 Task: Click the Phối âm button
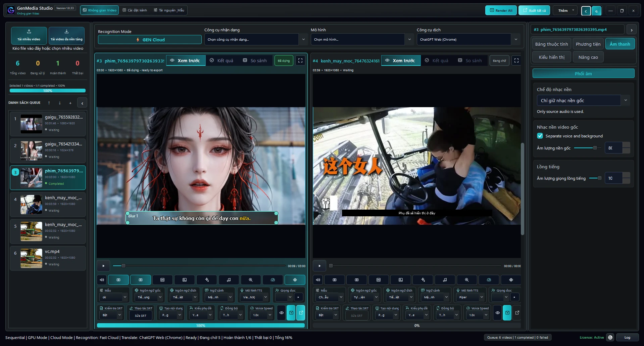click(x=583, y=74)
